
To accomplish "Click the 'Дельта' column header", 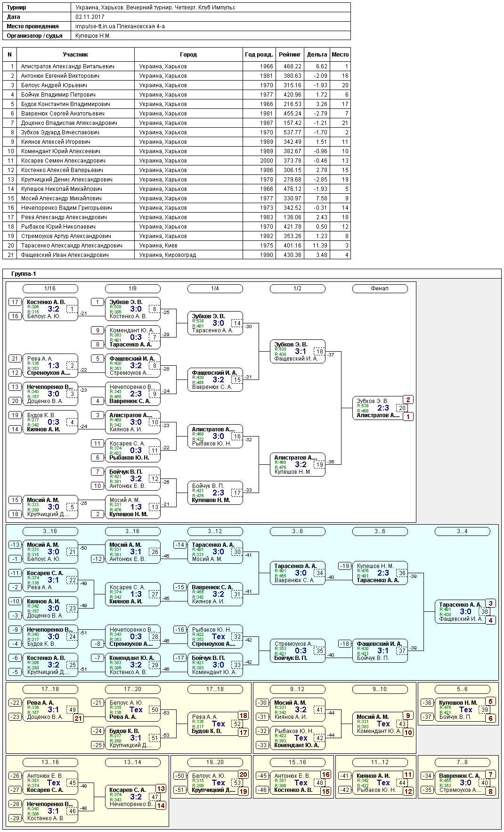I will click(x=317, y=55).
